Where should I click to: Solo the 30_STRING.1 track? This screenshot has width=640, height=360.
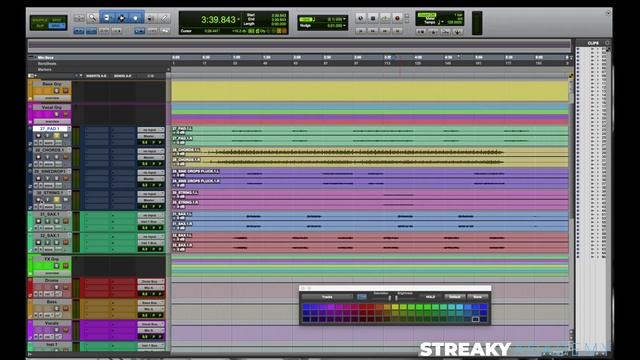[56, 200]
